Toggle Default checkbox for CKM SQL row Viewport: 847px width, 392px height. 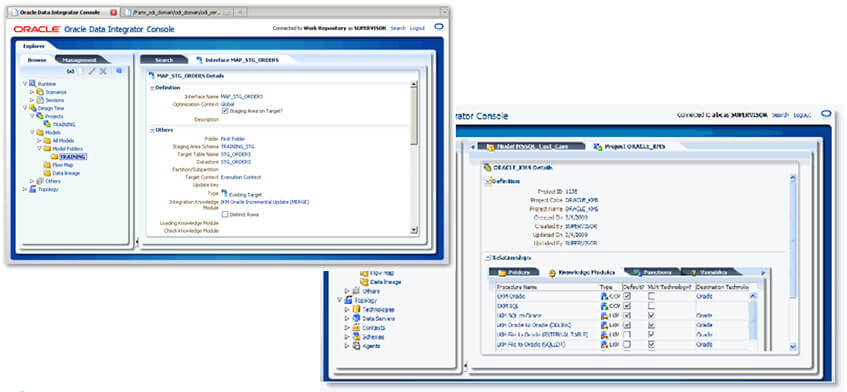[627, 306]
